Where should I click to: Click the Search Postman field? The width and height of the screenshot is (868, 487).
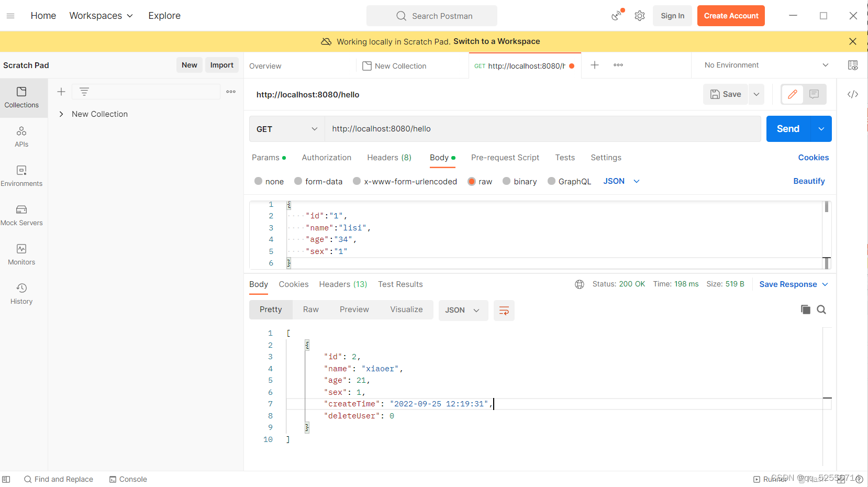[432, 16]
